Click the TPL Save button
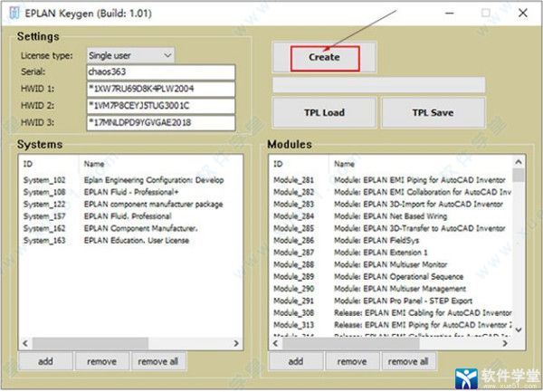The image size is (543, 392). (433, 112)
